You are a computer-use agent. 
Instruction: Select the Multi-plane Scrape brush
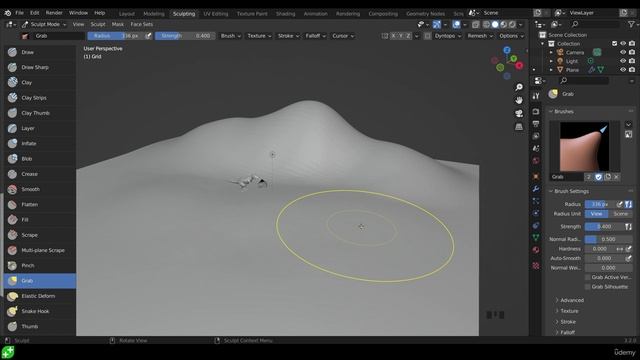40,250
